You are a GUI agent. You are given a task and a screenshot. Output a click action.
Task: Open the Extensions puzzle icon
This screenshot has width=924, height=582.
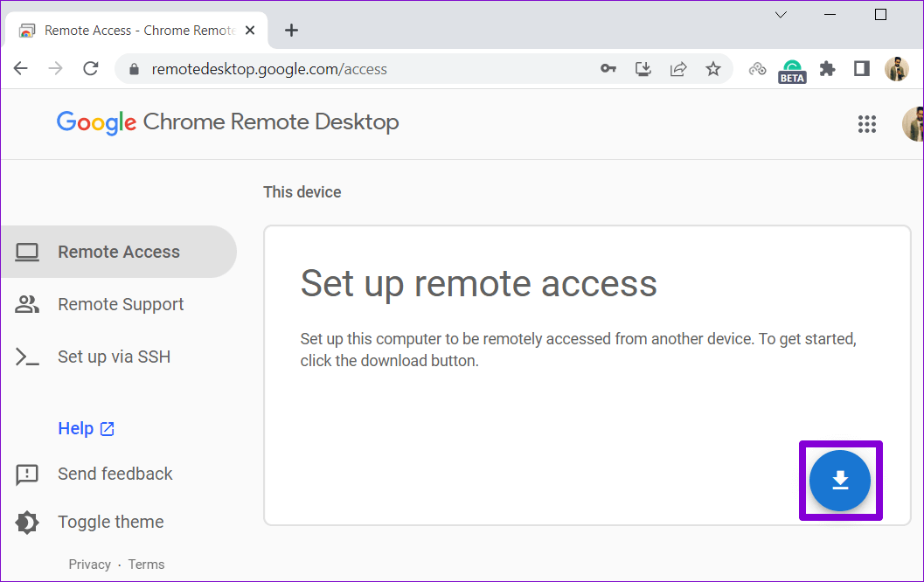[827, 69]
